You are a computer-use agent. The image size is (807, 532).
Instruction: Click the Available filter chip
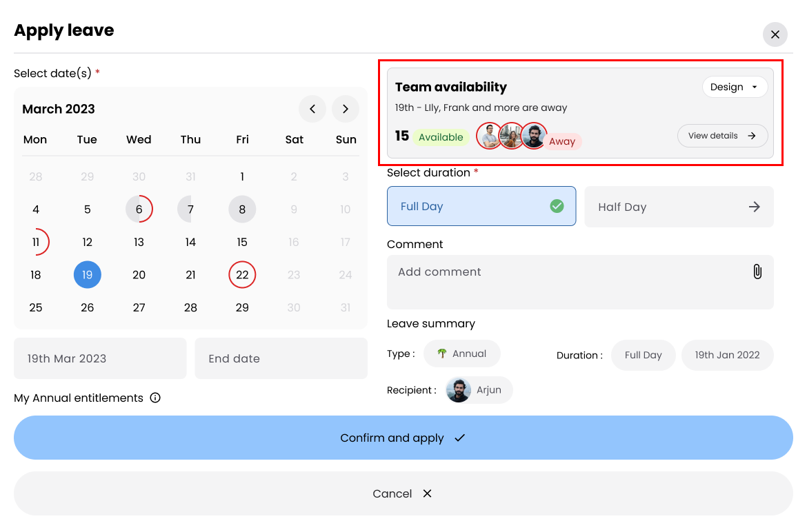(x=441, y=136)
